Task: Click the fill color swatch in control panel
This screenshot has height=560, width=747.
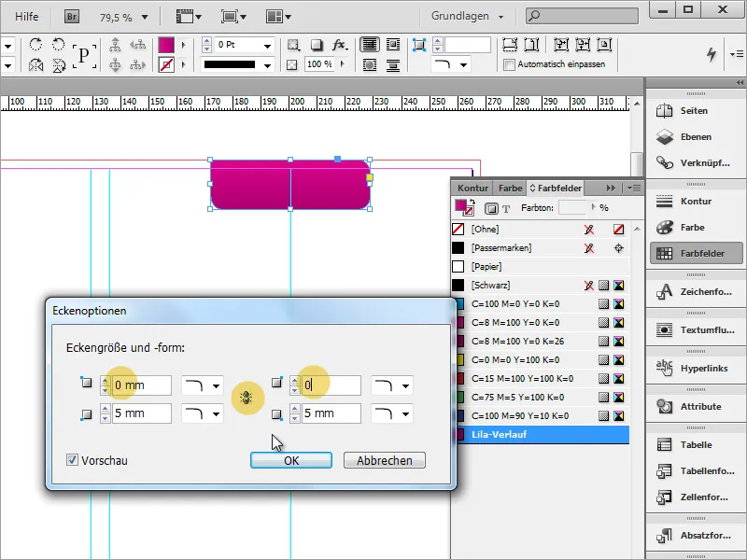Action: pyautogui.click(x=166, y=45)
